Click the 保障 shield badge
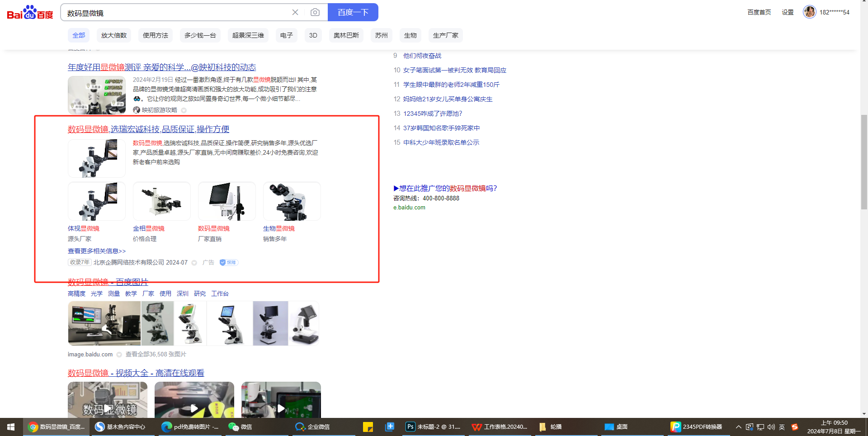This screenshot has width=868, height=436. 229,262
